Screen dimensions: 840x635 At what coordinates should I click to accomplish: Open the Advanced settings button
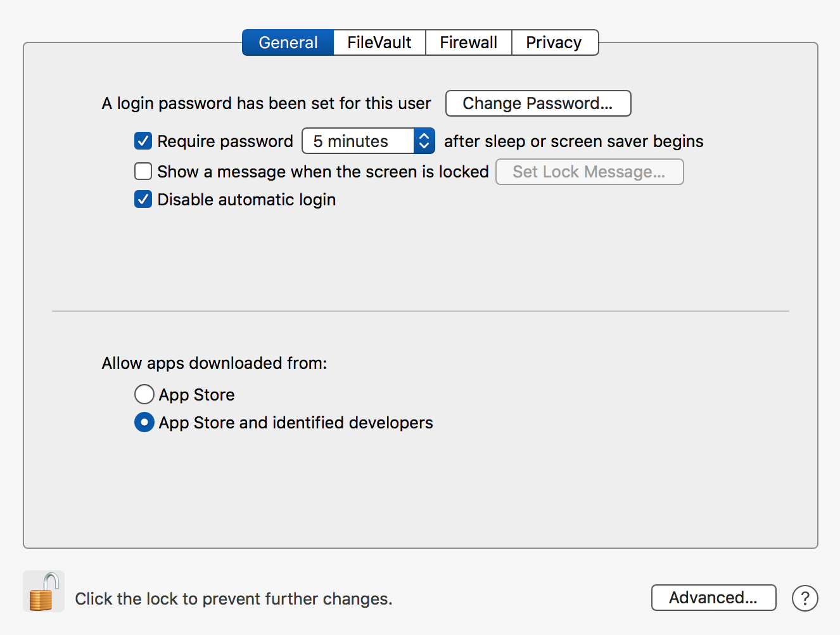[x=713, y=598]
